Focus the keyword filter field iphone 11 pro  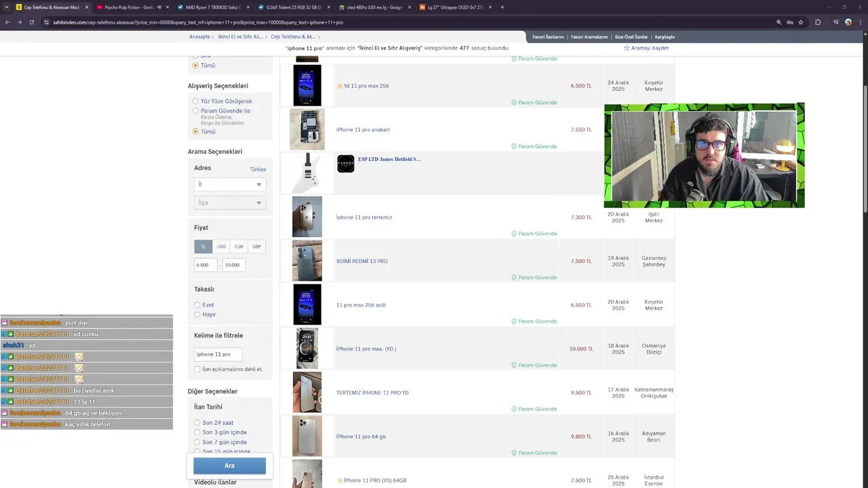point(218,354)
